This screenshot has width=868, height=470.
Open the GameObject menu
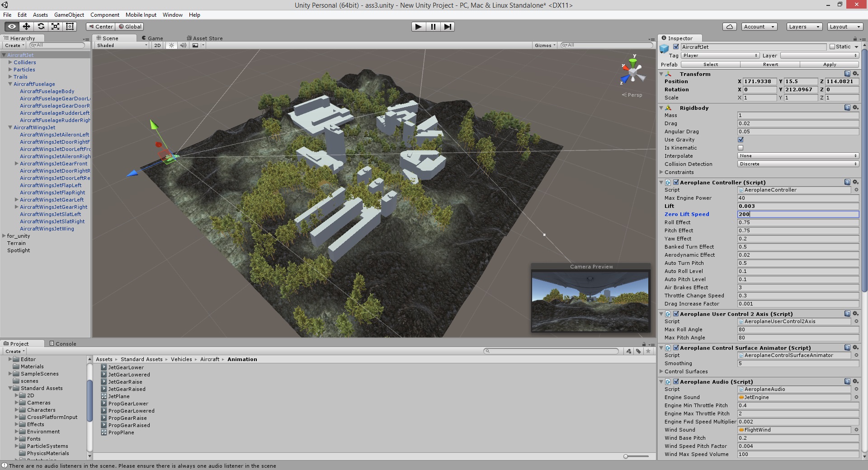(x=69, y=14)
